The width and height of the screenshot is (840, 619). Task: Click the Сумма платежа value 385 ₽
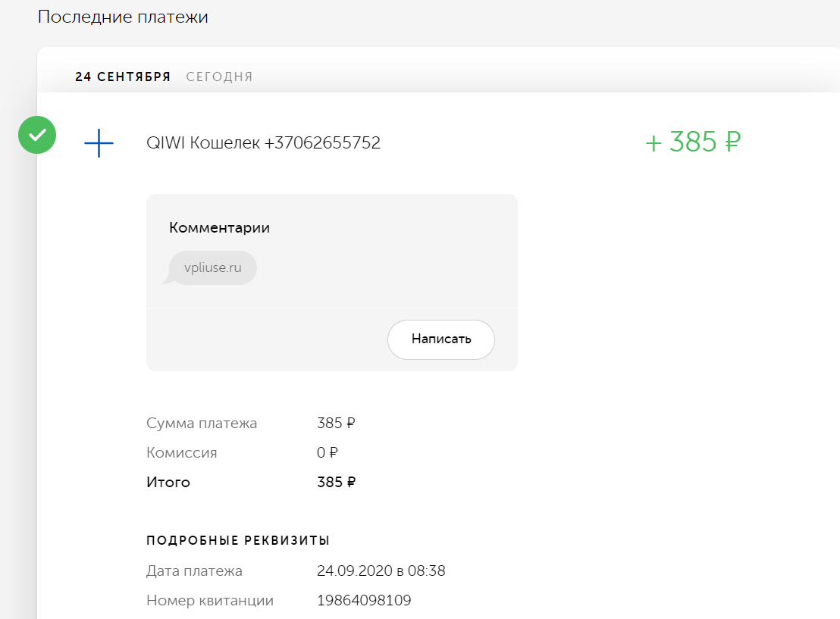(336, 423)
